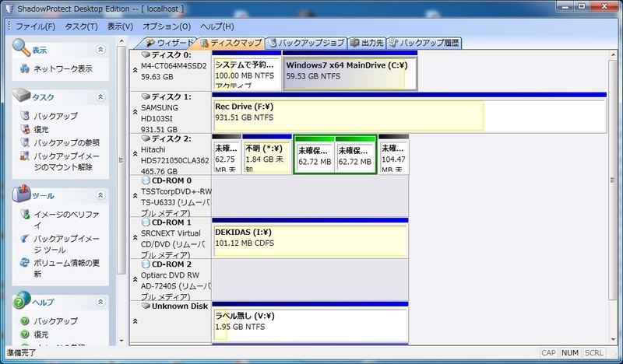The width and height of the screenshot is (623, 364).
Task: Collapse the CD-ROM 2 row chevron
Action: [135, 279]
